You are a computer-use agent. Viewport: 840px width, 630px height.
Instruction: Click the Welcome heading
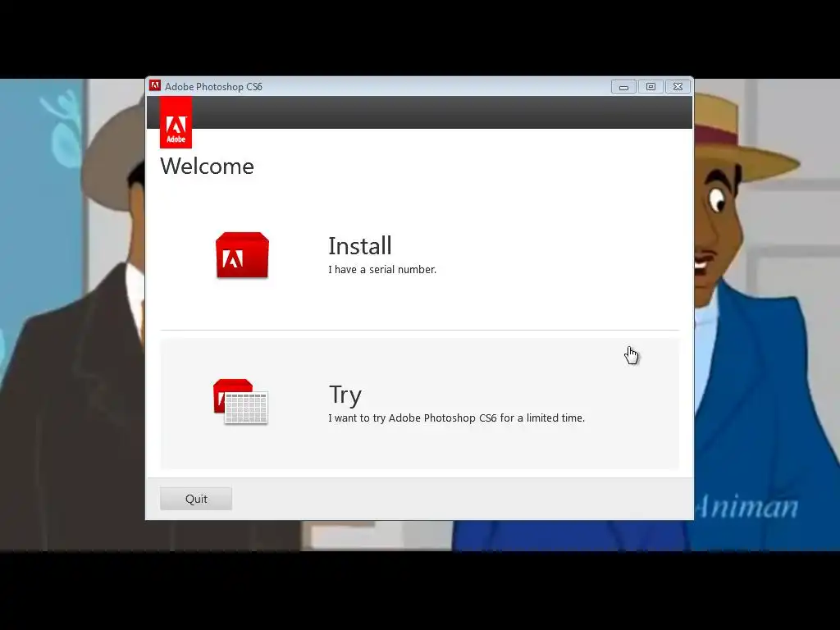click(207, 166)
